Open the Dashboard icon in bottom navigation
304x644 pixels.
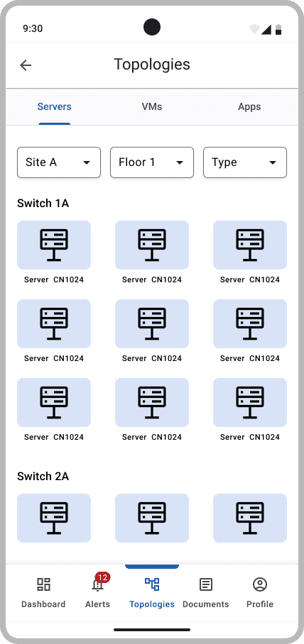[43, 584]
